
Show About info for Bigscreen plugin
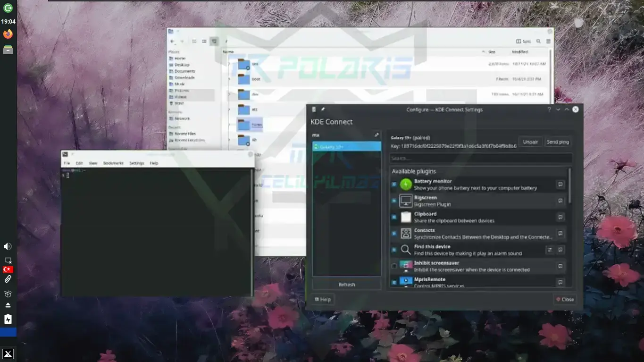(560, 201)
